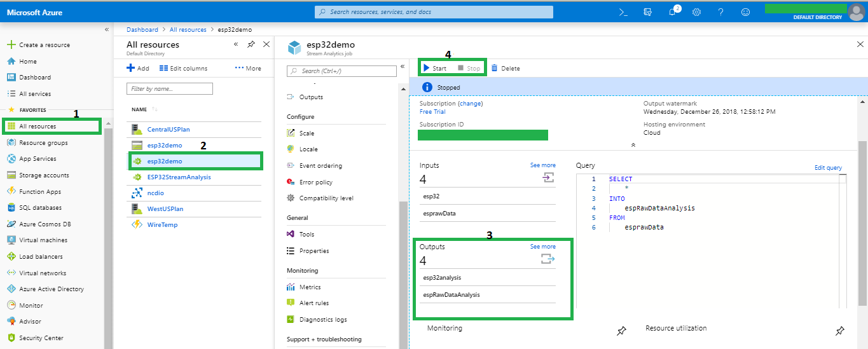
Task: Click the Monitor sidebar icon
Action: 11,306
